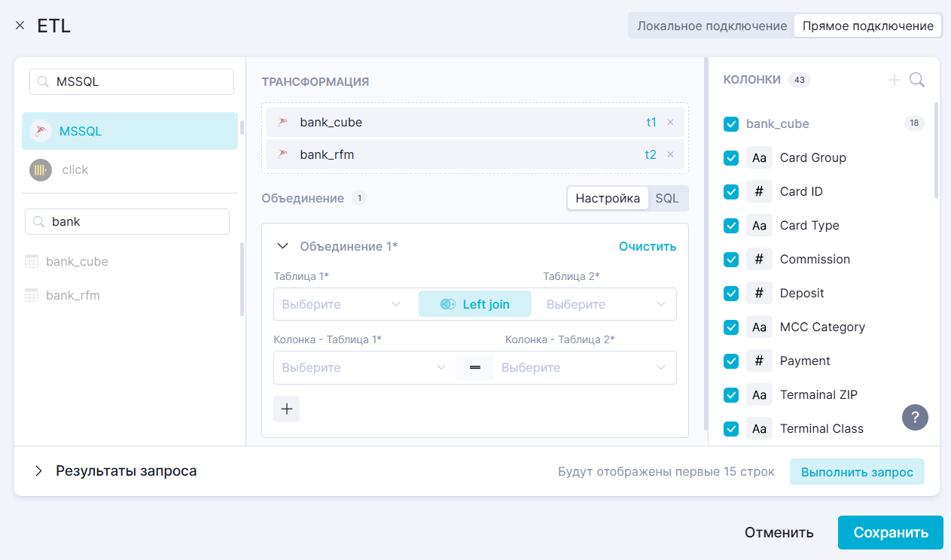The height and width of the screenshot is (560, 951).
Task: Switch to the SQL tab
Action: click(x=666, y=199)
